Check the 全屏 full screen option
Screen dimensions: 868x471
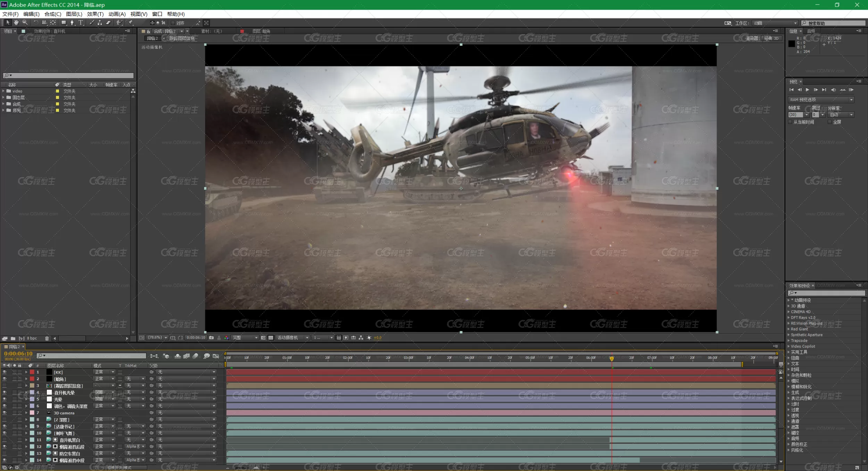(x=830, y=122)
